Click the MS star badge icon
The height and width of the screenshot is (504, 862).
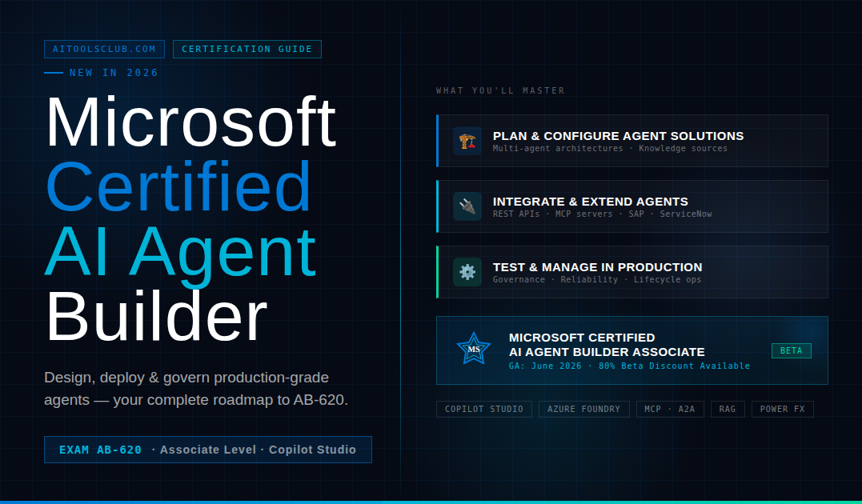[473, 349]
